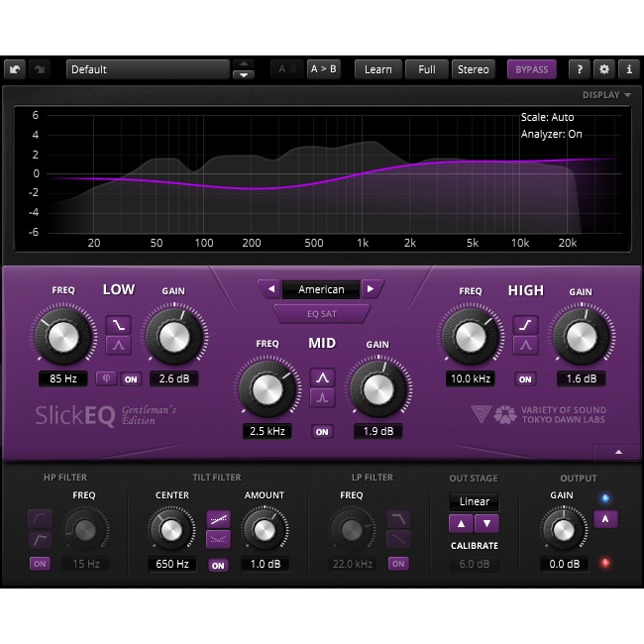Switch to the next EQ model with the right arrow
Image resolution: width=644 pixels, height=644 pixels.
click(x=371, y=289)
